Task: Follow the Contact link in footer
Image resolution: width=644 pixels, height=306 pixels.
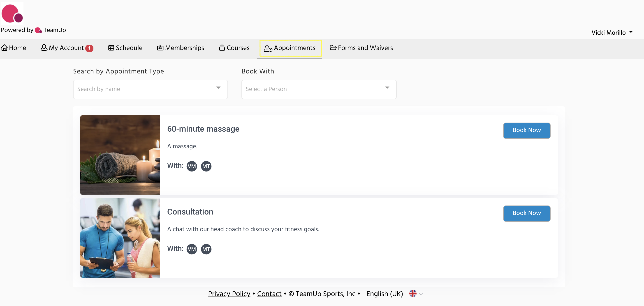Action: [269, 294]
